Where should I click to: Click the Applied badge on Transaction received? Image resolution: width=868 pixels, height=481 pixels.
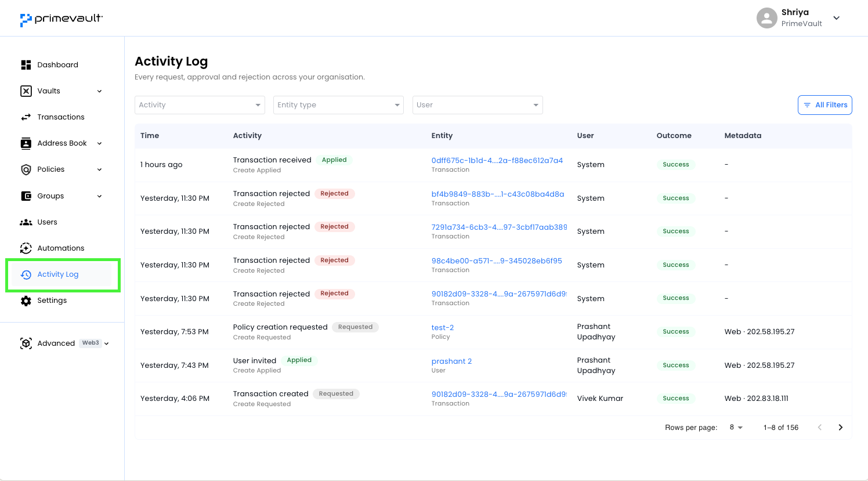(334, 160)
